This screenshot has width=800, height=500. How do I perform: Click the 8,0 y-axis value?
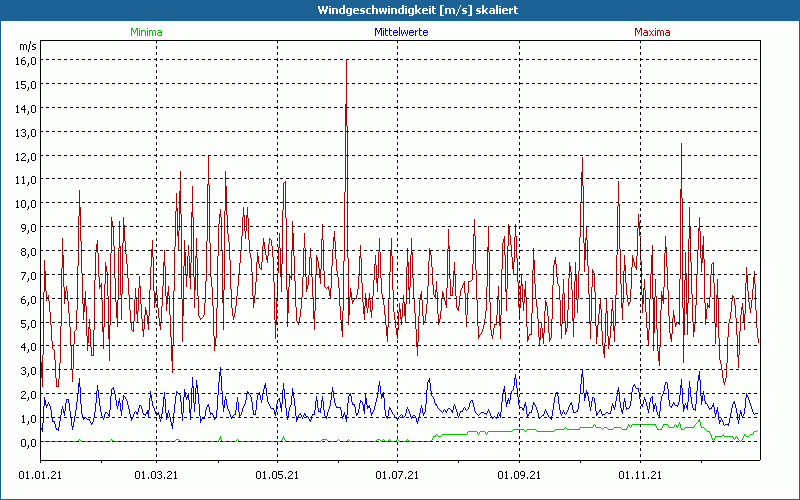[x=30, y=252]
